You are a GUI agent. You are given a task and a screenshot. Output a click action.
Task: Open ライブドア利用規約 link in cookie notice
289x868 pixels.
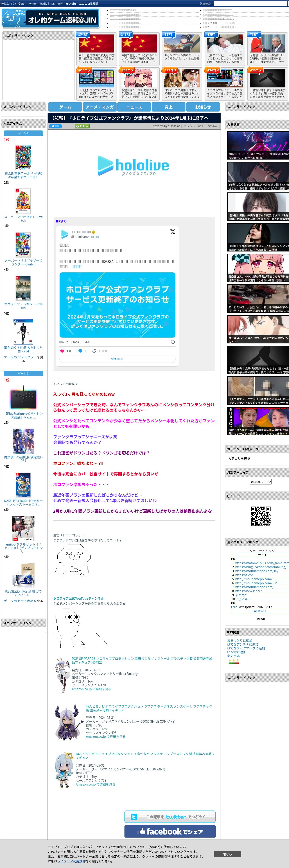click(71, 861)
